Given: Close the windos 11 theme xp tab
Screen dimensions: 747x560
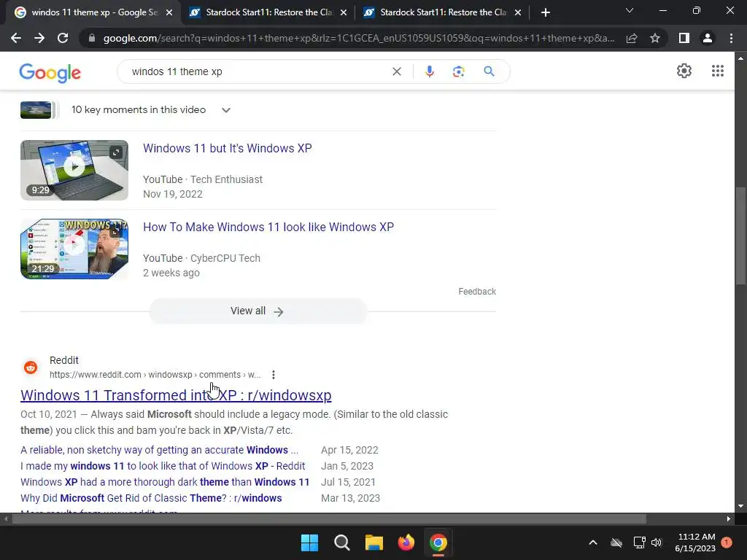Looking at the screenshot, I should click(x=169, y=13).
